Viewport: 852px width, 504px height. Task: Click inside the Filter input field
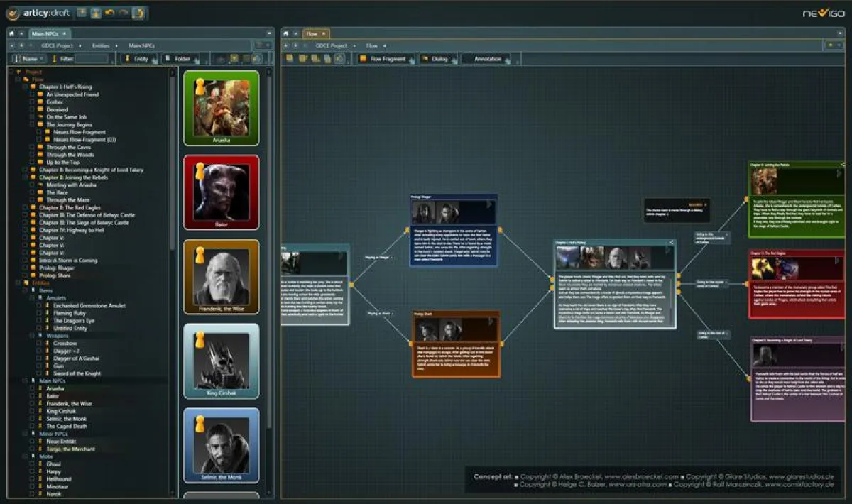coord(92,57)
